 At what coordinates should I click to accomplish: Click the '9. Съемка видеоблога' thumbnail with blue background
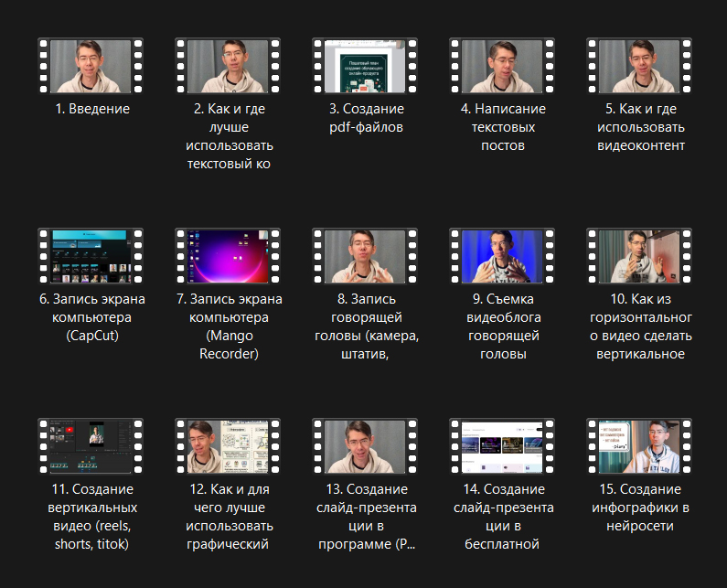[x=502, y=256]
